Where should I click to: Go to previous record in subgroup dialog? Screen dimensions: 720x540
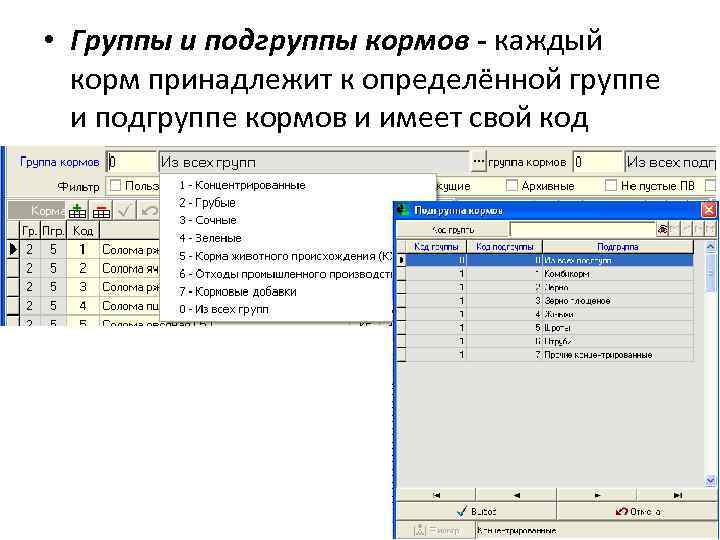(516, 495)
